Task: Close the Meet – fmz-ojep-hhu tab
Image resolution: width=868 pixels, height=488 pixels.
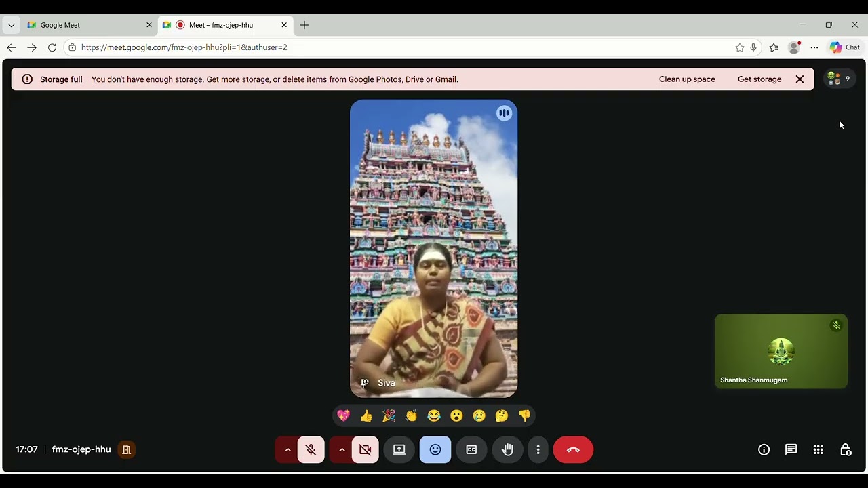Action: pos(284,25)
